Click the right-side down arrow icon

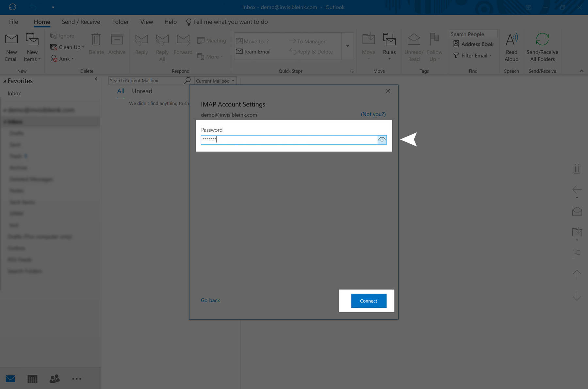coord(577,296)
